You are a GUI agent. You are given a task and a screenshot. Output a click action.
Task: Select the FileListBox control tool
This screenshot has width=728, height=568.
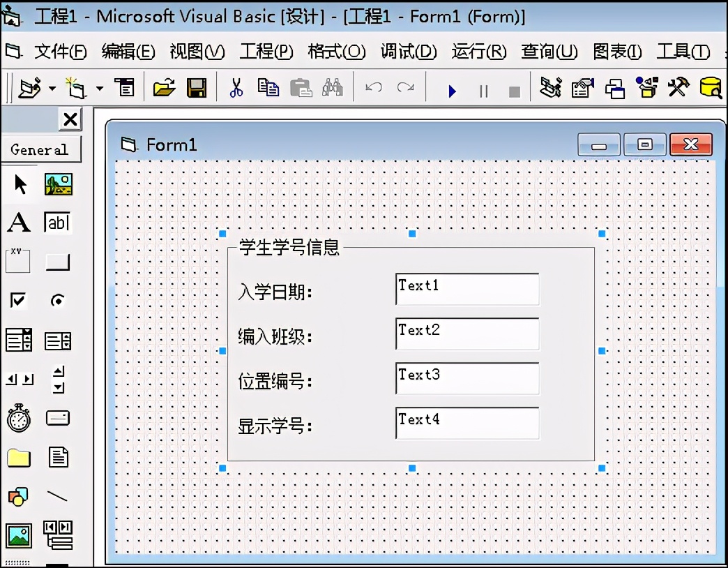pos(59,457)
